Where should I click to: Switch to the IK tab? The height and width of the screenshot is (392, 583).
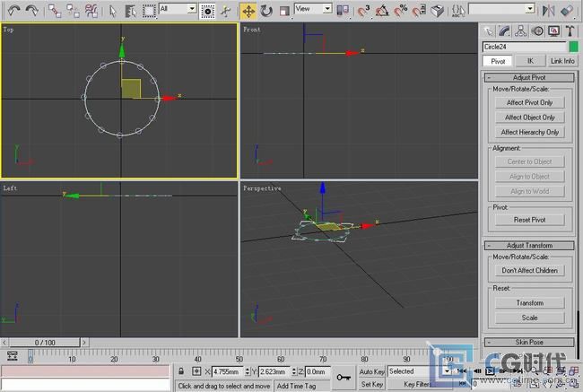(529, 60)
